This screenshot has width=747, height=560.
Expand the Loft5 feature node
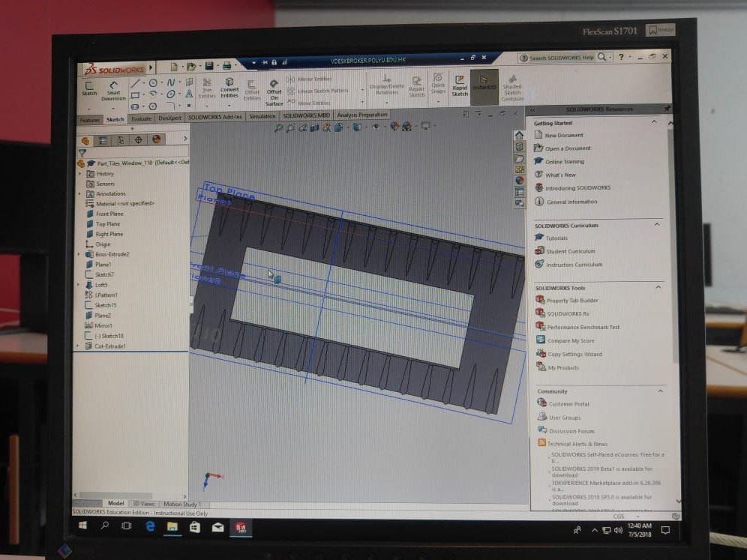click(79, 285)
